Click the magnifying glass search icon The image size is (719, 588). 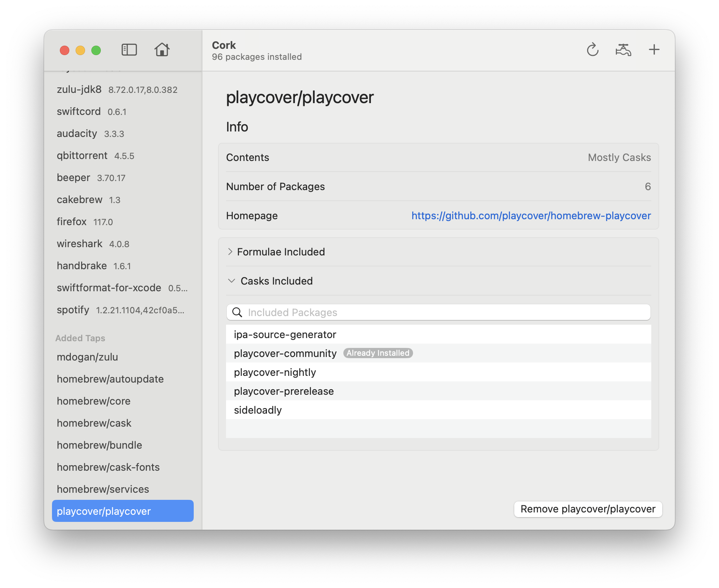[x=237, y=312]
